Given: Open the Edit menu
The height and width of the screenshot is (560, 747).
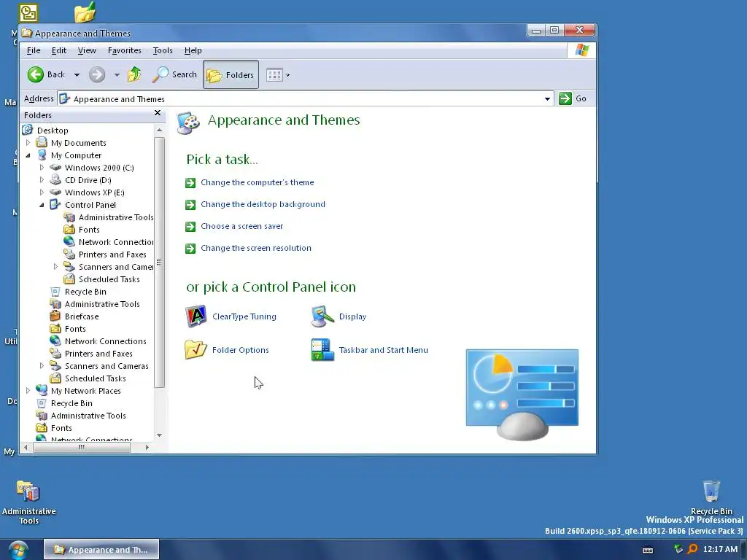Looking at the screenshot, I should coord(59,50).
